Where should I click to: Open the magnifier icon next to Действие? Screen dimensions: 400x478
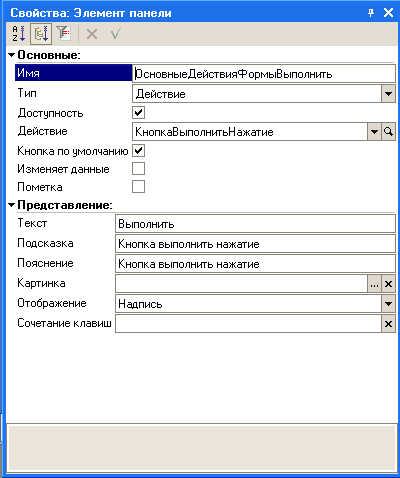pyautogui.click(x=388, y=132)
